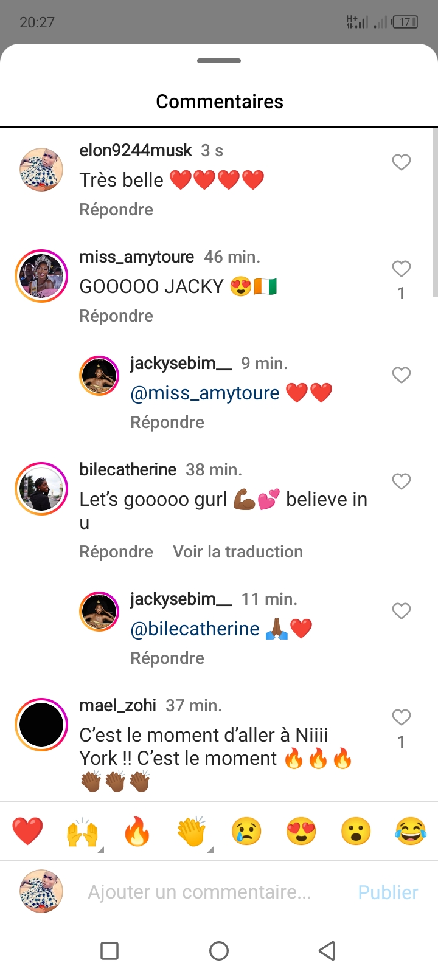Insert the crying face emoji

coord(246,831)
